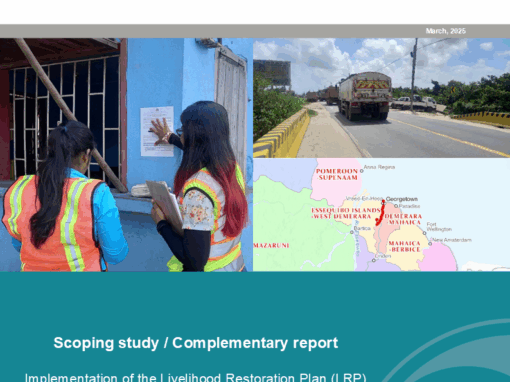Click the notice posted on the blue wall
The image size is (510, 382).
(157, 131)
